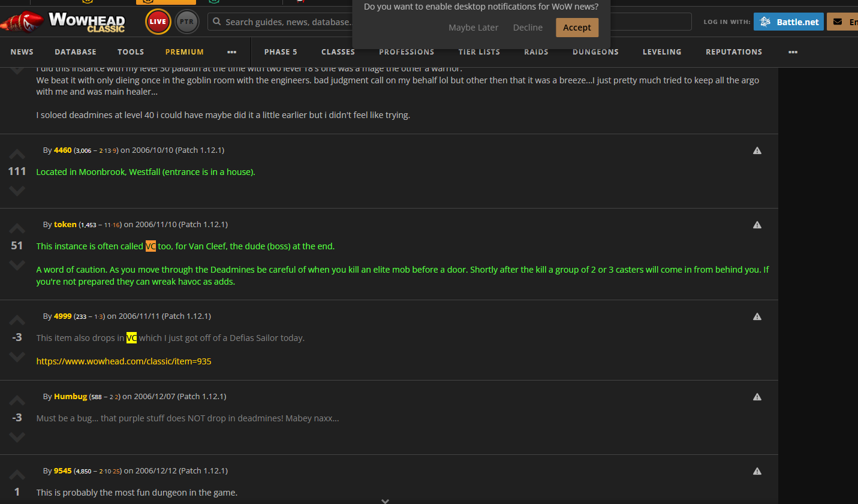
Task: Expand the more menu after Reputations
Action: point(793,52)
